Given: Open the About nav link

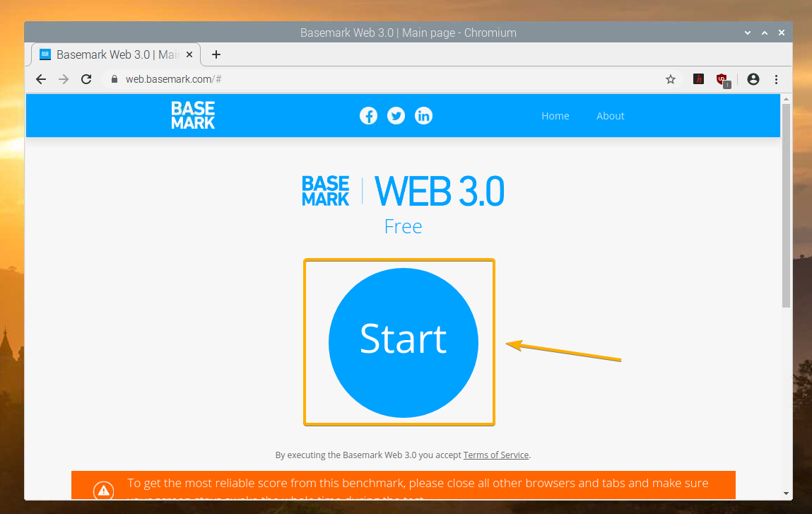Looking at the screenshot, I should 610,116.
